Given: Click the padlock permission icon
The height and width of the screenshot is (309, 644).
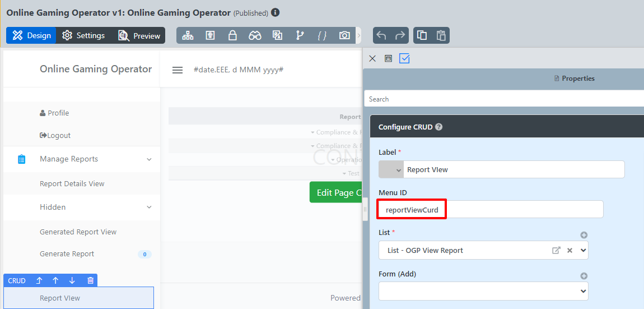Looking at the screenshot, I should click(232, 36).
